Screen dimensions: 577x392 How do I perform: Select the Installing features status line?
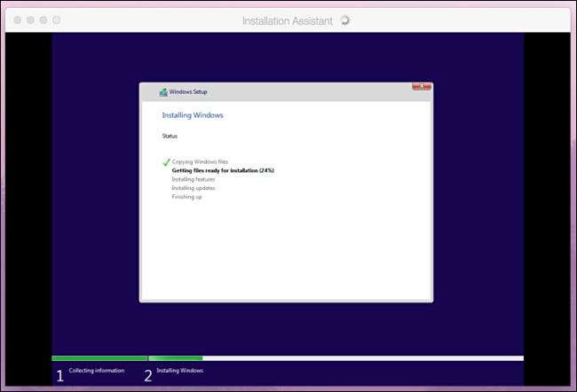tap(194, 179)
